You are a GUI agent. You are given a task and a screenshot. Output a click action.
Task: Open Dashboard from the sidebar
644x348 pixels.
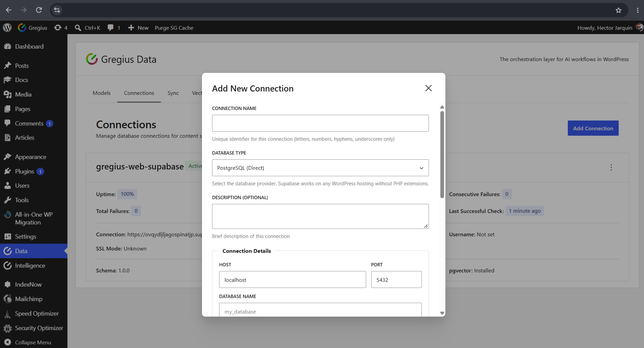point(34,47)
